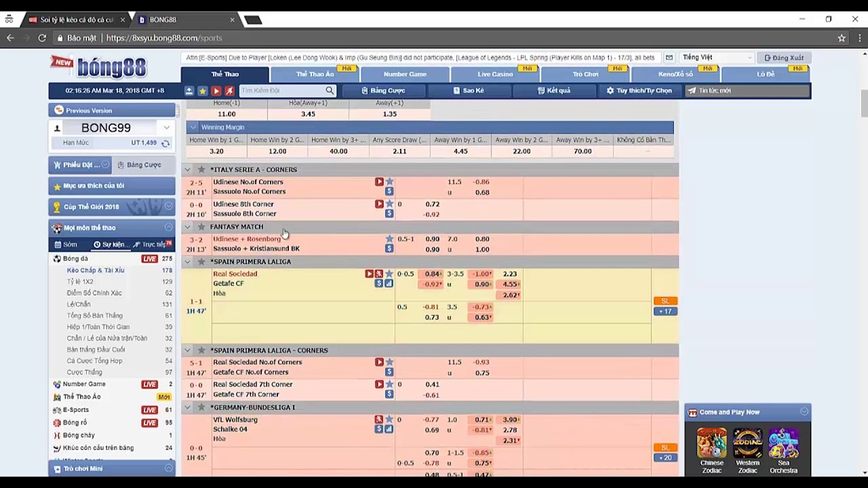The width and height of the screenshot is (868, 488).
Task: Open Bảng Cược in the top toolbar
Action: pyautogui.click(x=383, y=91)
